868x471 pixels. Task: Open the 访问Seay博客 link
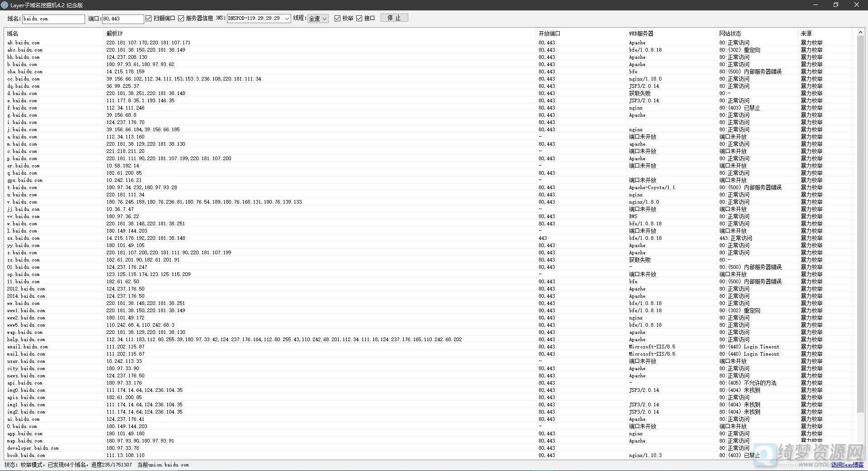click(x=848, y=465)
